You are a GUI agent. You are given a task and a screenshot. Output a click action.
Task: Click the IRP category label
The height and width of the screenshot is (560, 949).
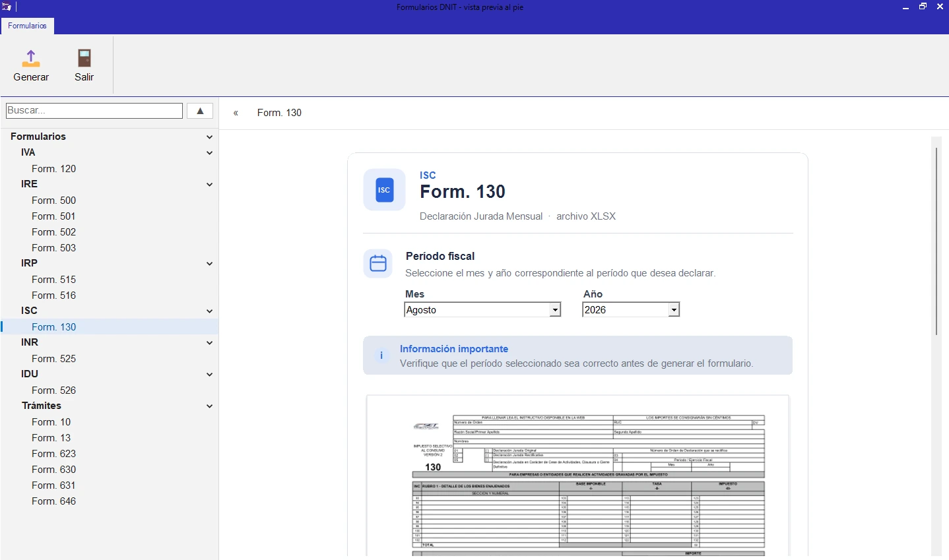pos(29,263)
